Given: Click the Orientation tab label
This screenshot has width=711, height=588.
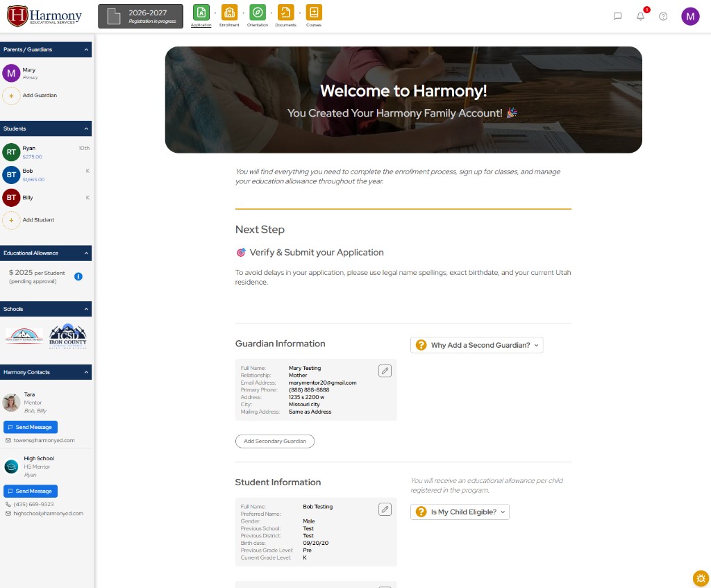Looking at the screenshot, I should [257, 25].
